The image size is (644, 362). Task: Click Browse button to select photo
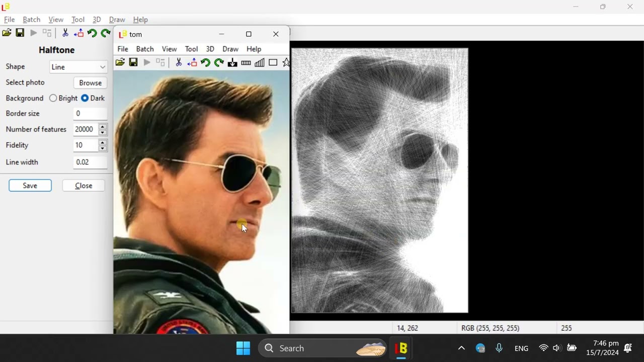pos(91,83)
